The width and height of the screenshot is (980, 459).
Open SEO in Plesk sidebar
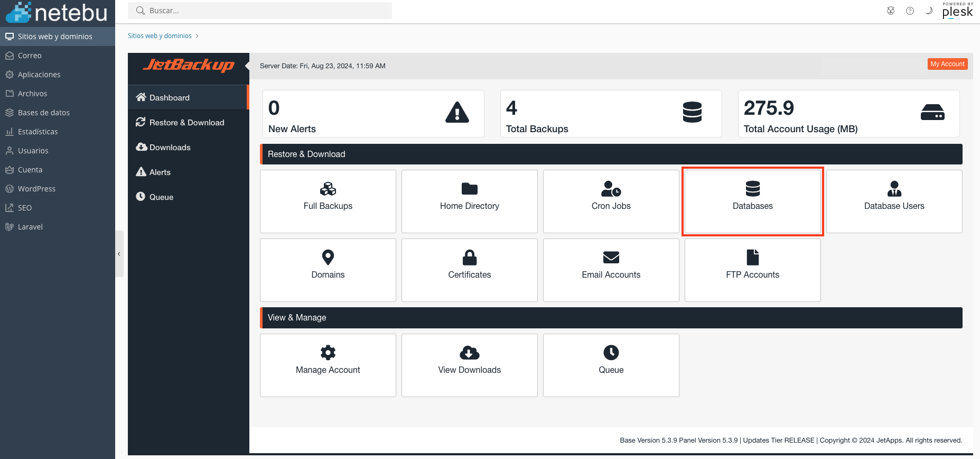(58, 208)
